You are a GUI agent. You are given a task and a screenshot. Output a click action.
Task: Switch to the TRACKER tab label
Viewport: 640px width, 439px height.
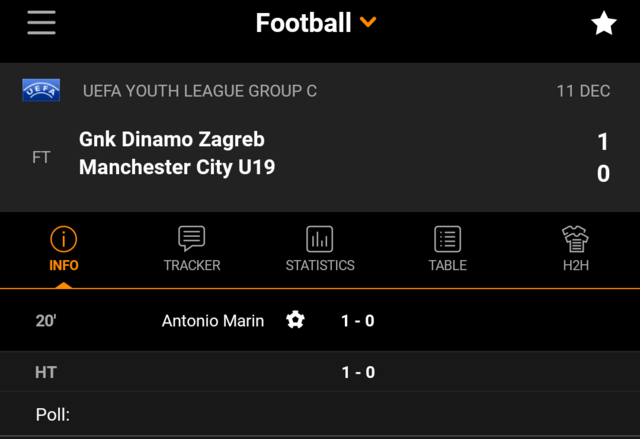tap(192, 266)
